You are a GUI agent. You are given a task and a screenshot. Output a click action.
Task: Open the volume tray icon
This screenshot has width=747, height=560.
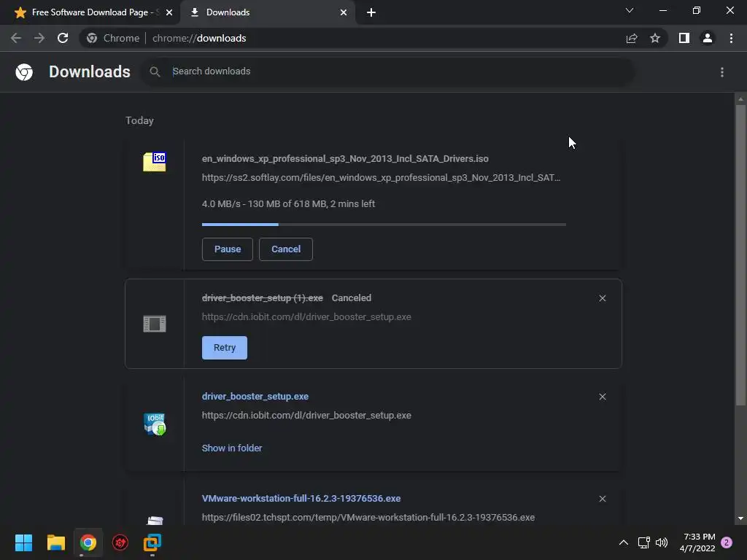(x=662, y=542)
